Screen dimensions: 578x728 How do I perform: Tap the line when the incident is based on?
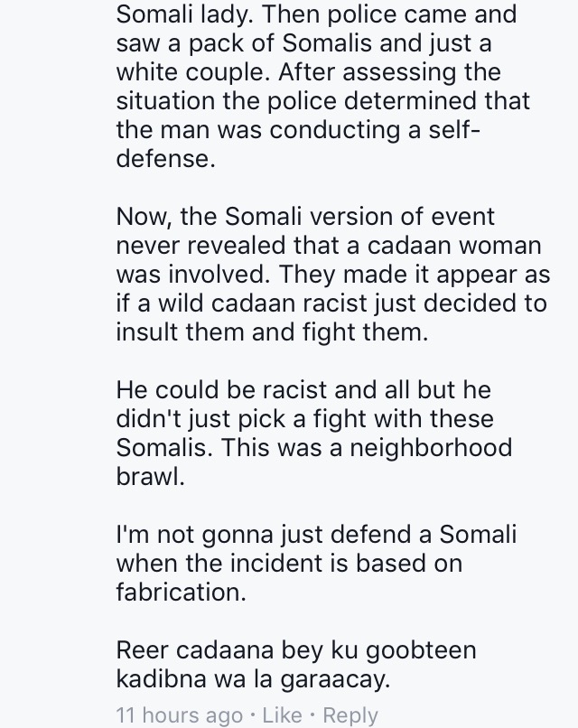(x=289, y=563)
